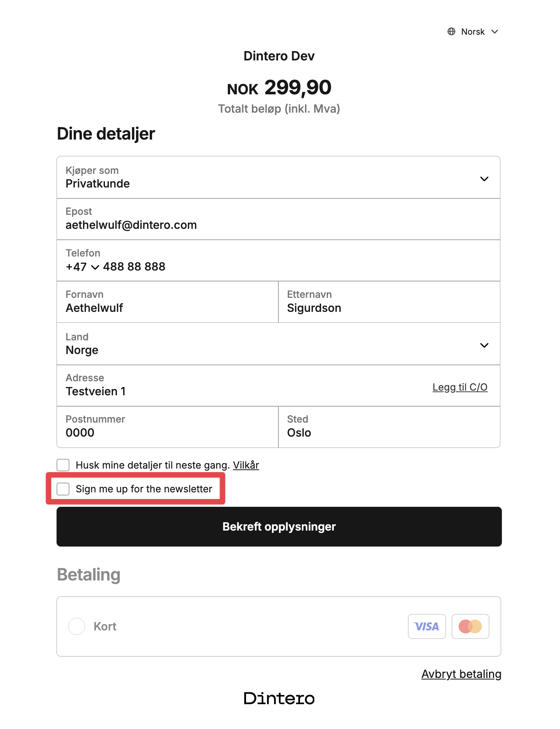Viewport: 560px width, 729px height.
Task: Click the Sted field with Oslo
Action: pyautogui.click(x=389, y=427)
